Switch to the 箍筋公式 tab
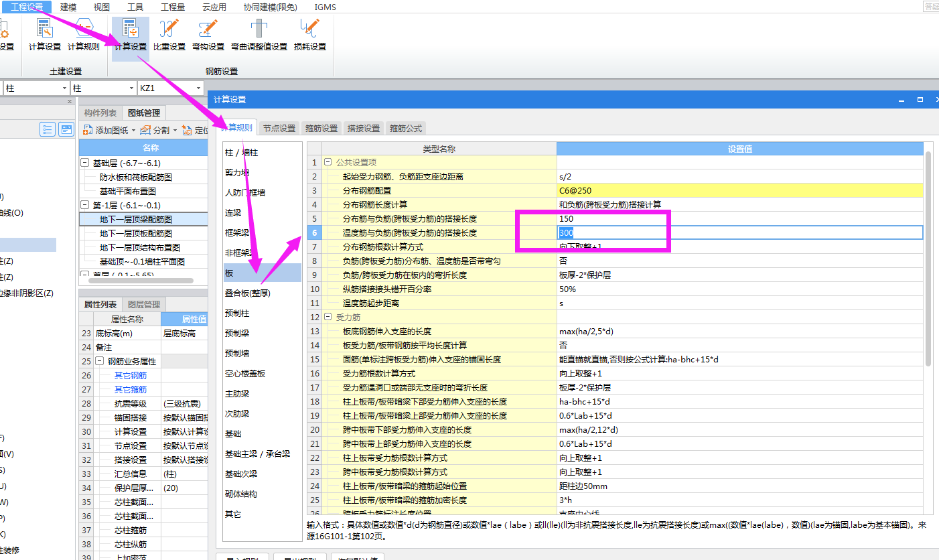Screen dimensions: 939x560 tap(406, 128)
